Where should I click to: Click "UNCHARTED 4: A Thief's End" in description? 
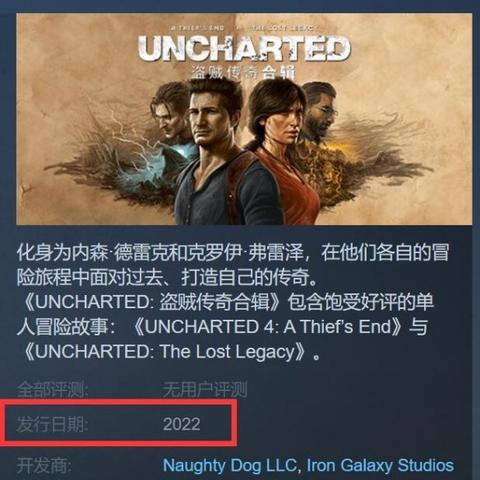point(268,326)
